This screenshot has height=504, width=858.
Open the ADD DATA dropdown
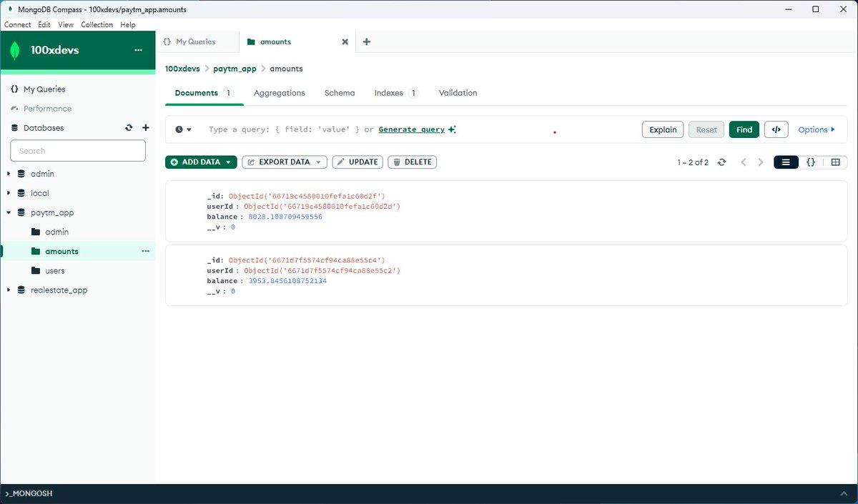click(x=201, y=162)
